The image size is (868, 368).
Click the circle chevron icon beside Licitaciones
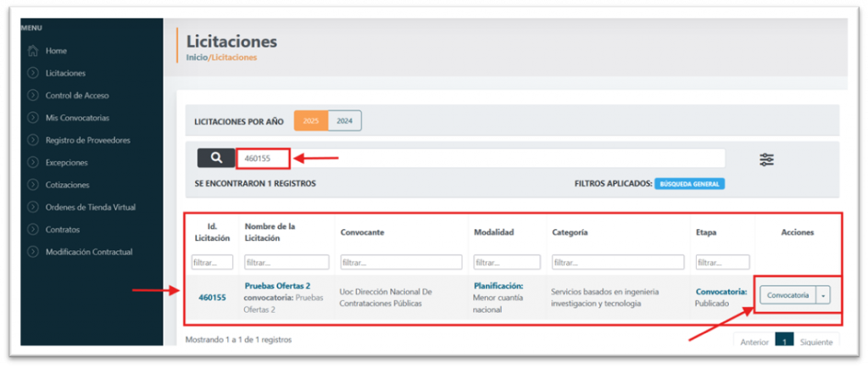coord(33,73)
